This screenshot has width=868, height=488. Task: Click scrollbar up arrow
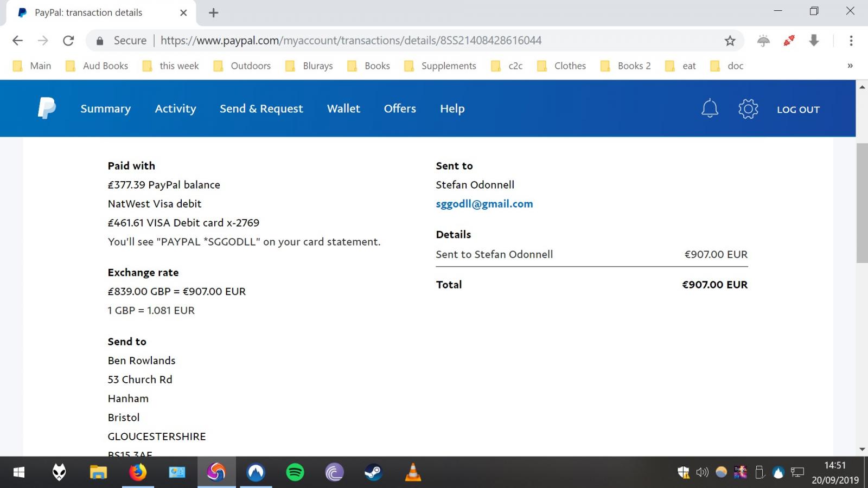coord(862,87)
